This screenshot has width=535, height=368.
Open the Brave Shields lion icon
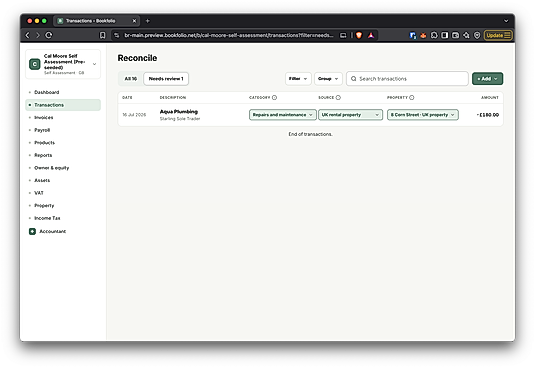[359, 35]
